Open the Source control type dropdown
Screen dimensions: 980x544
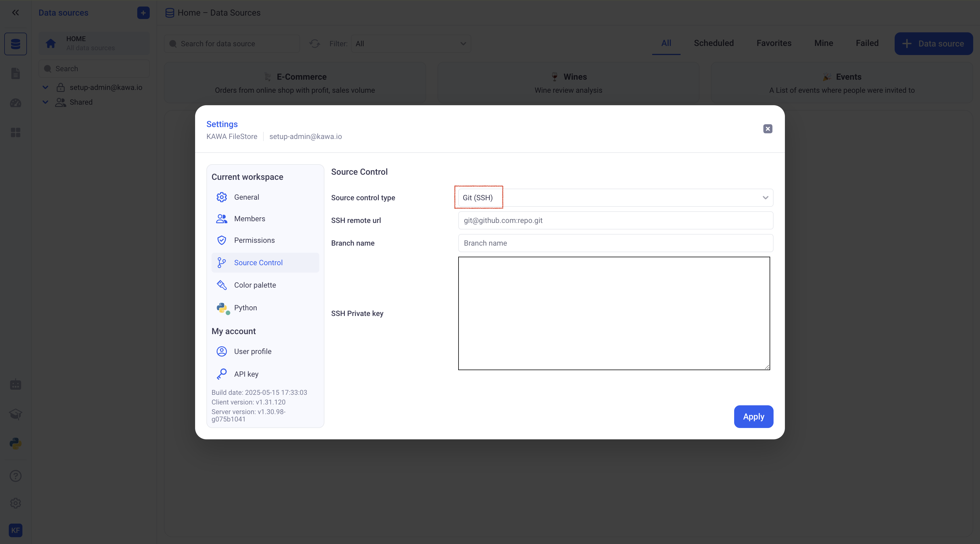click(615, 197)
